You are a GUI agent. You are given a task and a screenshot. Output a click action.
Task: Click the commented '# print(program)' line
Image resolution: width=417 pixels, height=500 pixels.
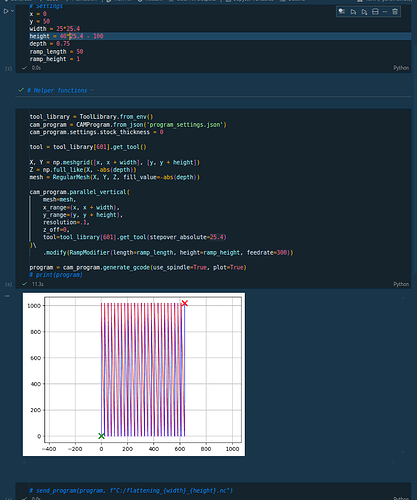tap(56, 275)
